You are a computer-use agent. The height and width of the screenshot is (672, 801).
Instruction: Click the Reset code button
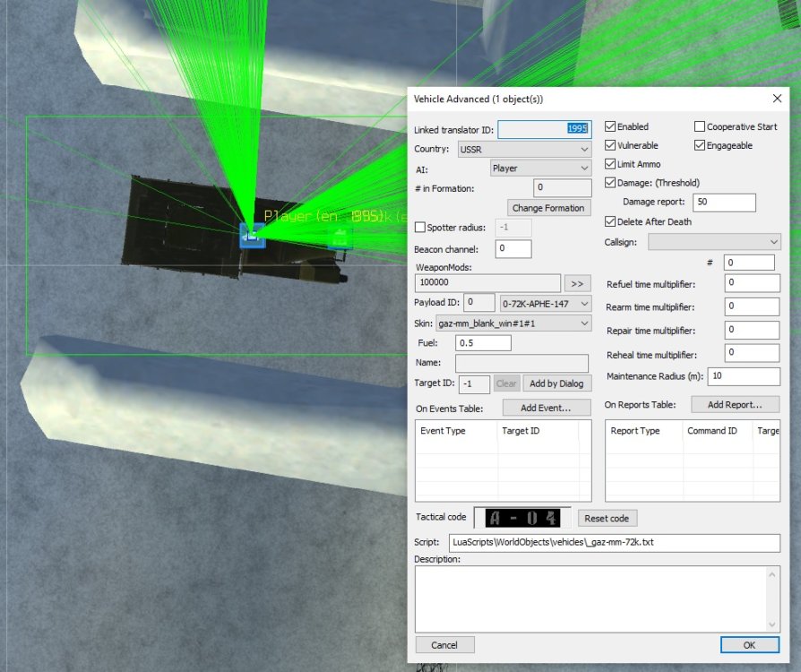(607, 518)
